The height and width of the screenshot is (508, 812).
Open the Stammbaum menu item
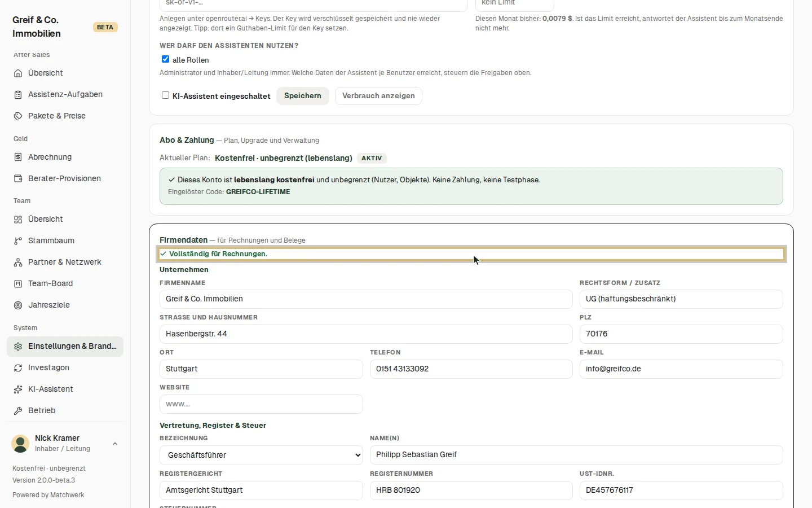point(65,240)
